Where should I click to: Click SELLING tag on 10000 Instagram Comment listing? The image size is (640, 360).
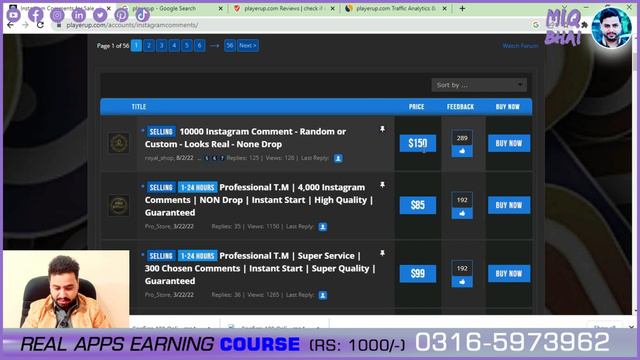pos(161,131)
